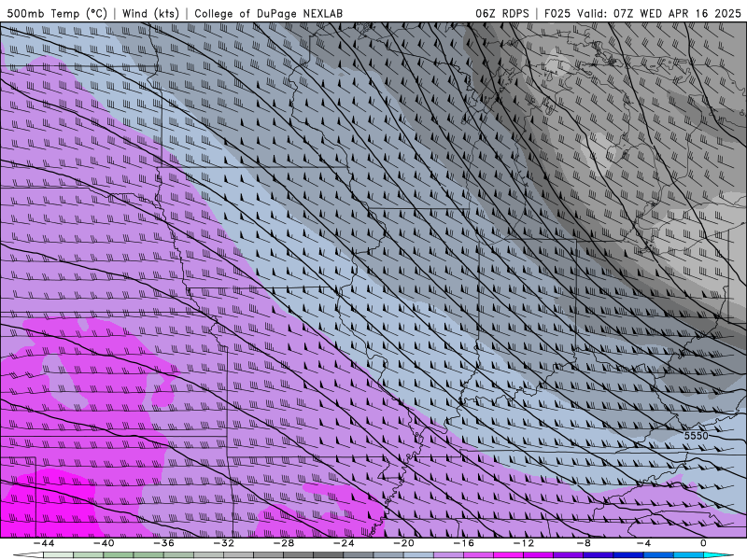747x560 pixels.
Task: Click the '5550' height contour label
Action: point(696,436)
